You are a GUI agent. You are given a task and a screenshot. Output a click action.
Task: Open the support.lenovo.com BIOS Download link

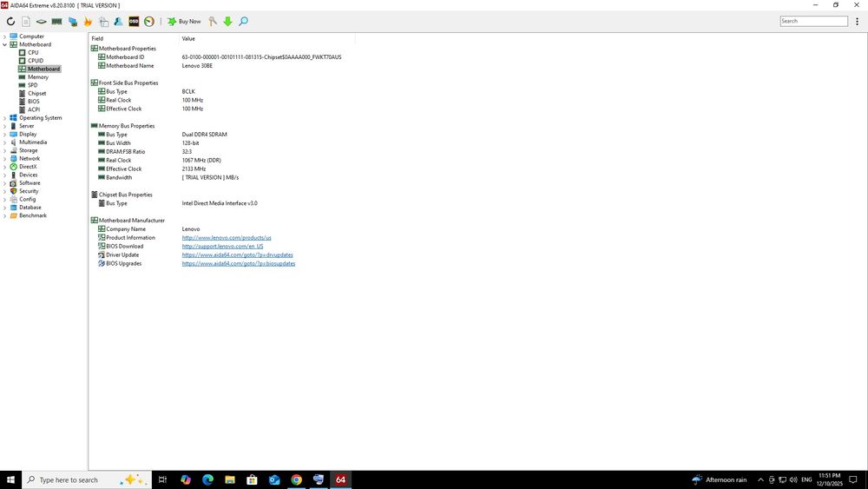[x=222, y=247]
